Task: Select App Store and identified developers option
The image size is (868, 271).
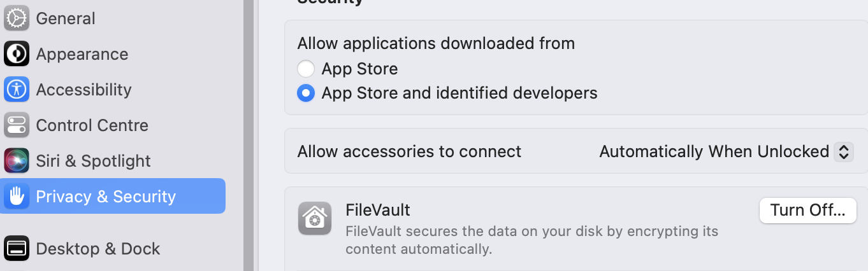Action: (x=306, y=94)
